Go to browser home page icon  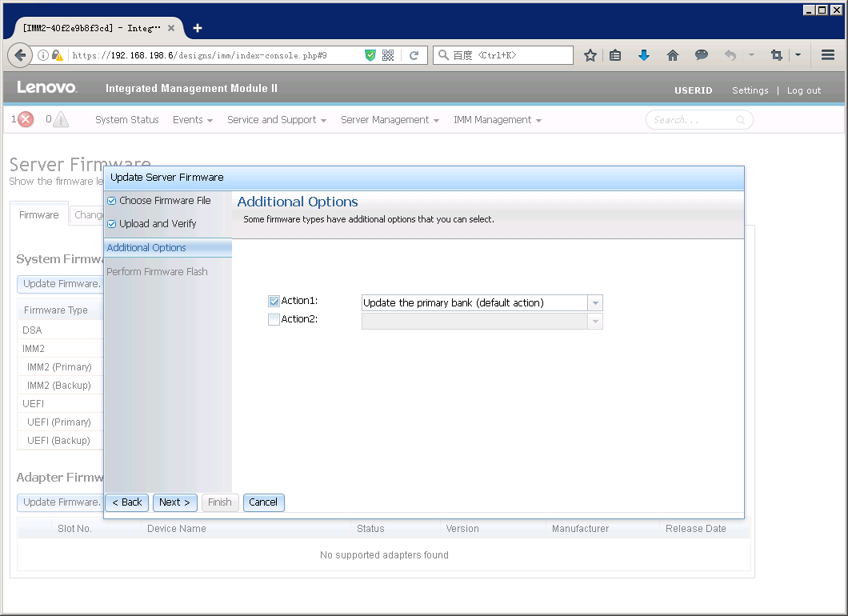pyautogui.click(x=673, y=55)
